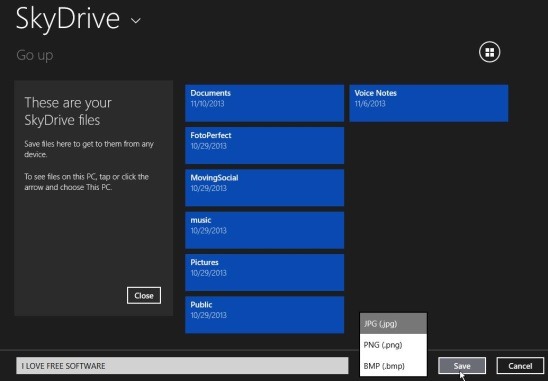Cancel the save dialog
The width and height of the screenshot is (548, 381).
(520, 366)
